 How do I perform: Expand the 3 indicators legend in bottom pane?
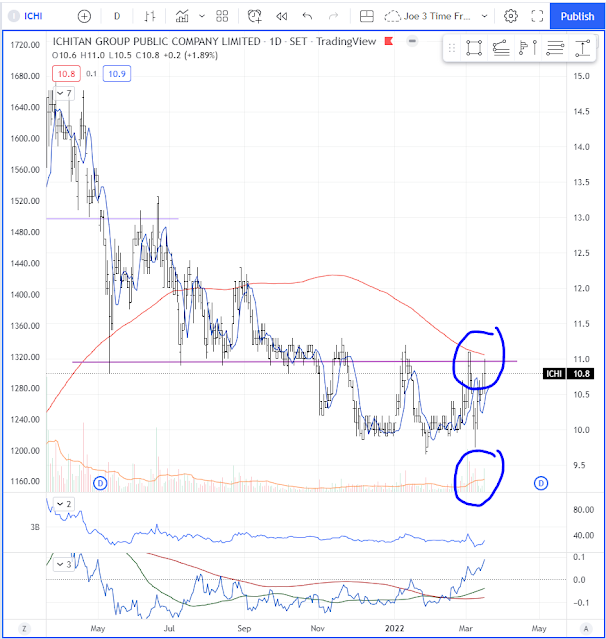(x=64, y=564)
